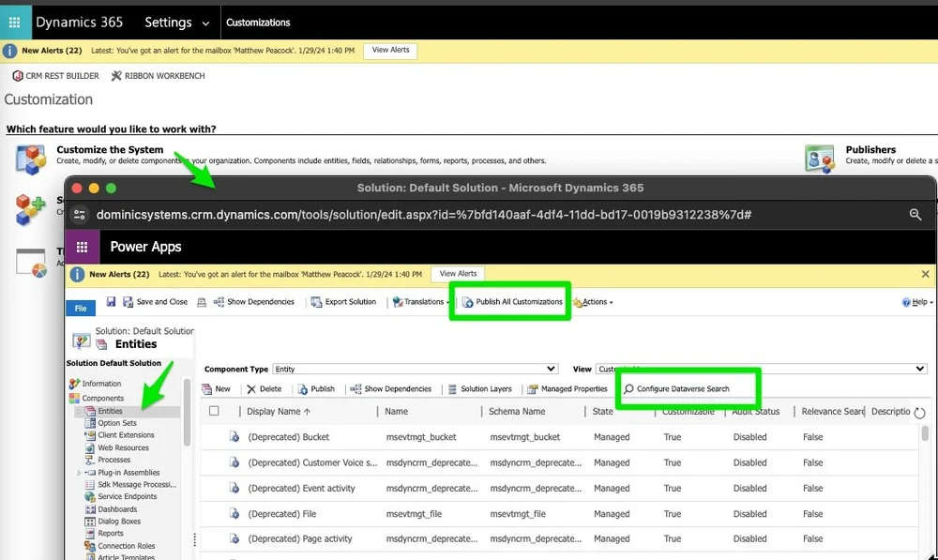Click the Publishers icon
Screen dimensions: 938x560
click(x=820, y=159)
